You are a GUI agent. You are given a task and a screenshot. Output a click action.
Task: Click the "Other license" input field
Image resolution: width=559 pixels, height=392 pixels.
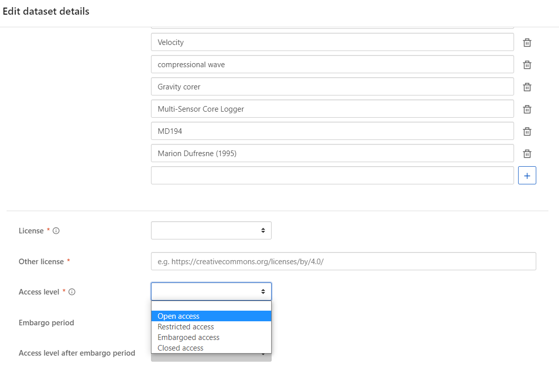pyautogui.click(x=343, y=261)
